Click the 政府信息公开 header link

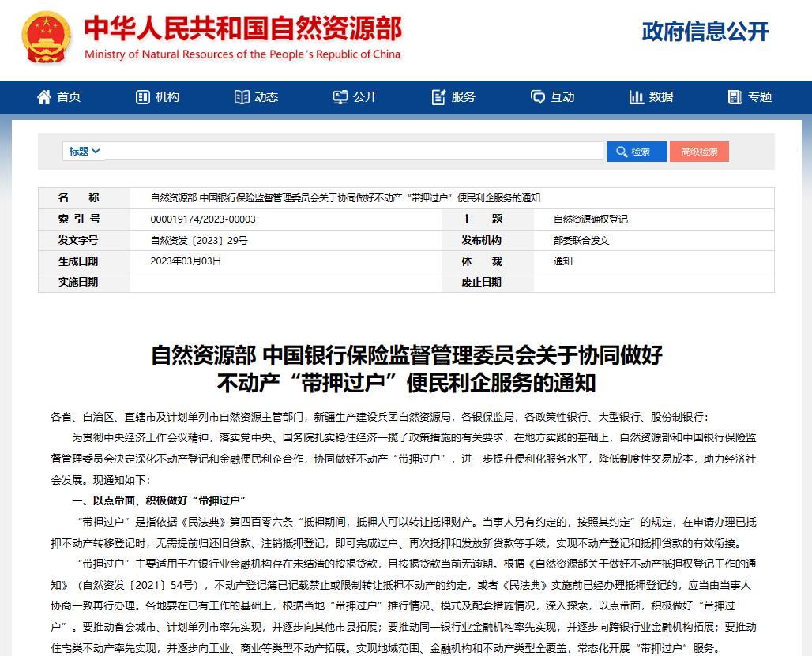tap(705, 32)
